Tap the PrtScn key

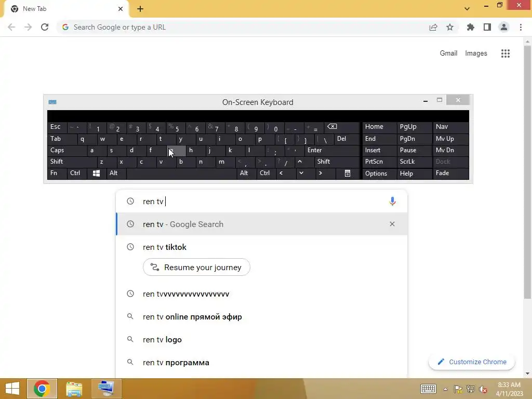click(379, 162)
